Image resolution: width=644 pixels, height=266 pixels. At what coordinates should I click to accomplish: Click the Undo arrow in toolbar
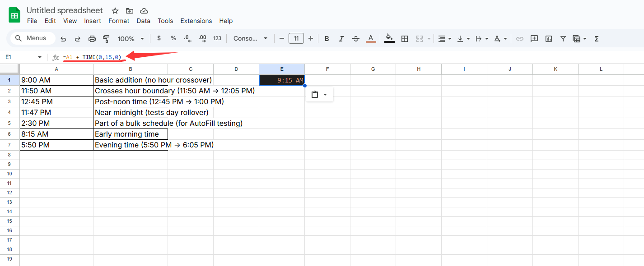click(63, 39)
